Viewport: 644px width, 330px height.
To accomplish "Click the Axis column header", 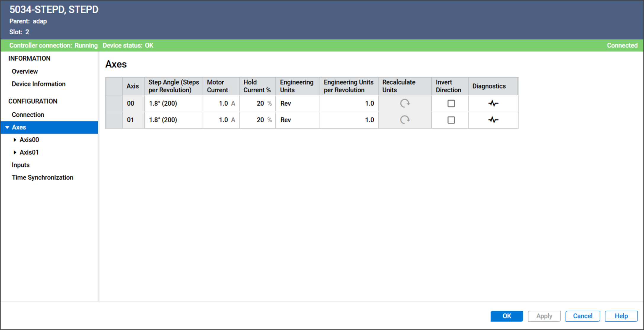I will point(133,86).
